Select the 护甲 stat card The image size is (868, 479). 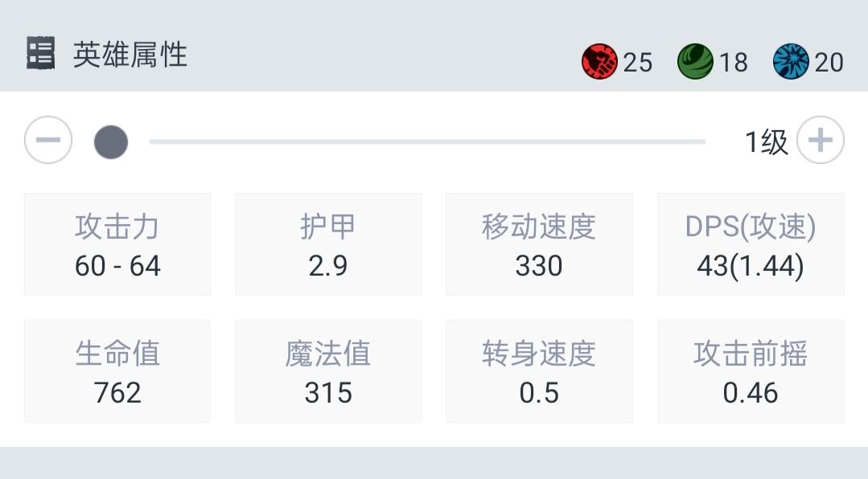point(328,244)
